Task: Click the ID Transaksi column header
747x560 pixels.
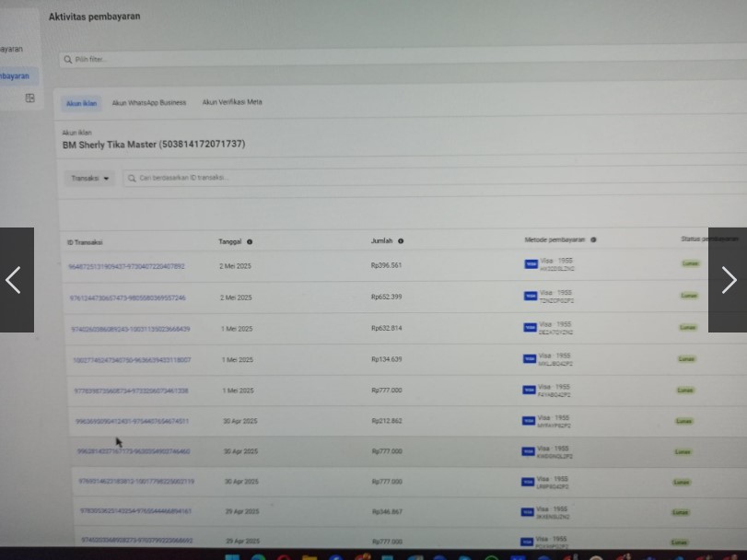Action: pyautogui.click(x=85, y=242)
